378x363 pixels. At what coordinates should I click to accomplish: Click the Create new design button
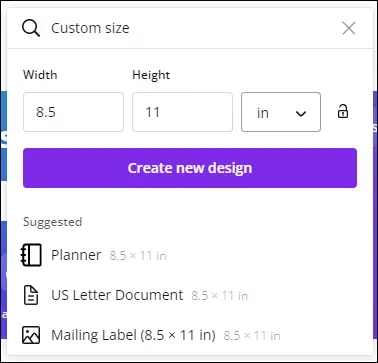click(x=190, y=168)
